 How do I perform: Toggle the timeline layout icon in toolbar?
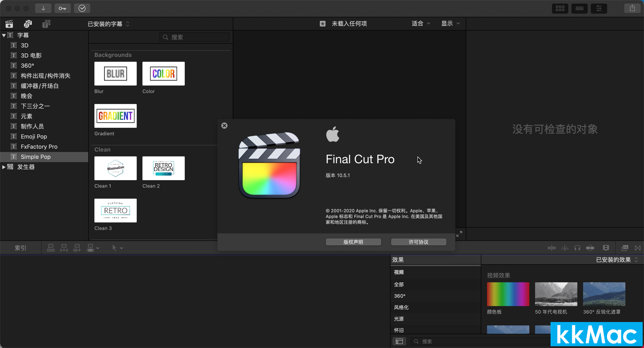pyautogui.click(x=580, y=8)
